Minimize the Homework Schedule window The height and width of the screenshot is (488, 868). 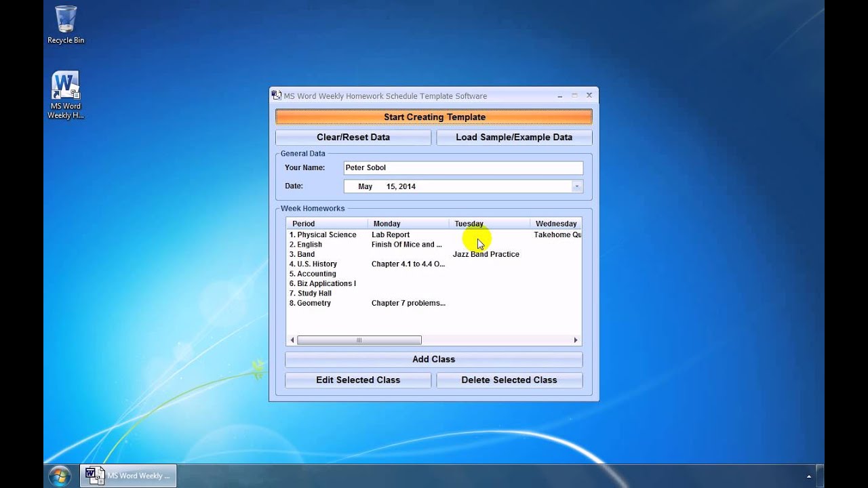pos(560,96)
